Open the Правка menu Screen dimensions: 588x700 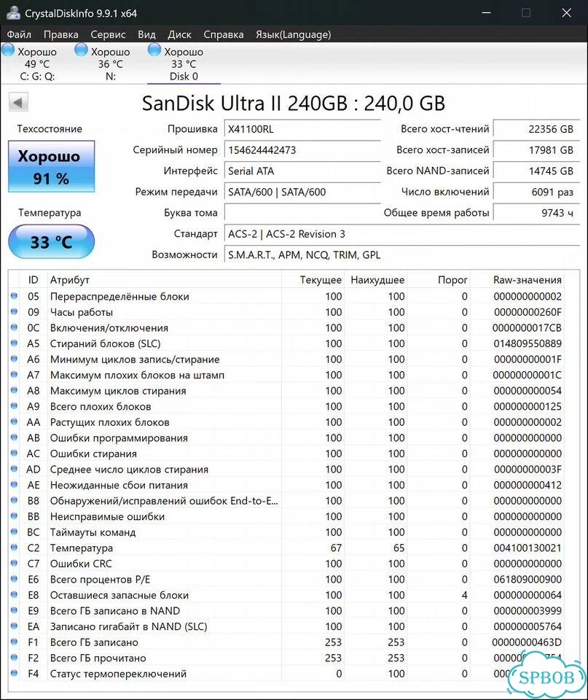pos(61,34)
